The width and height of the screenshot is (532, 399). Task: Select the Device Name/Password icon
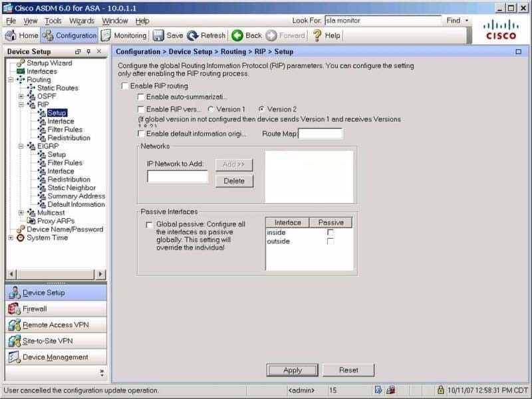(x=21, y=229)
